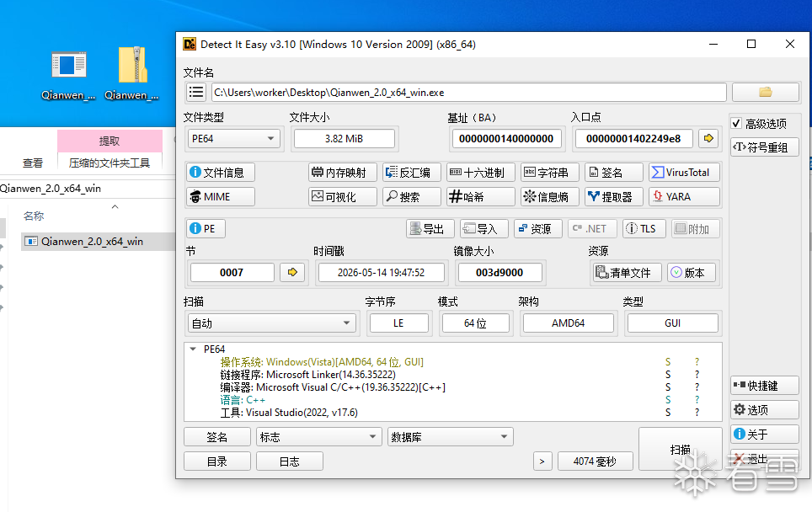Click the 基址 base address field
This screenshot has height=512, width=812.
pos(506,138)
